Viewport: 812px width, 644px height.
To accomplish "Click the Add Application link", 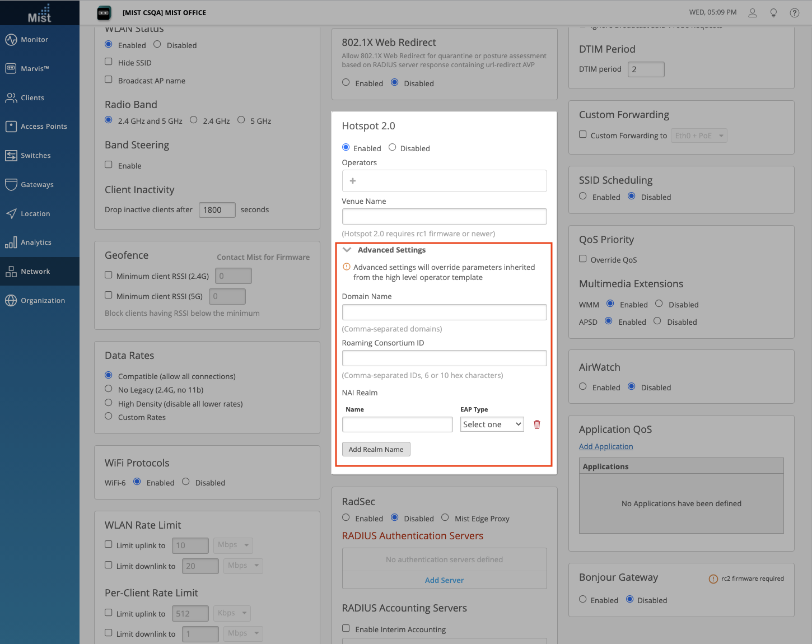I will tap(606, 446).
